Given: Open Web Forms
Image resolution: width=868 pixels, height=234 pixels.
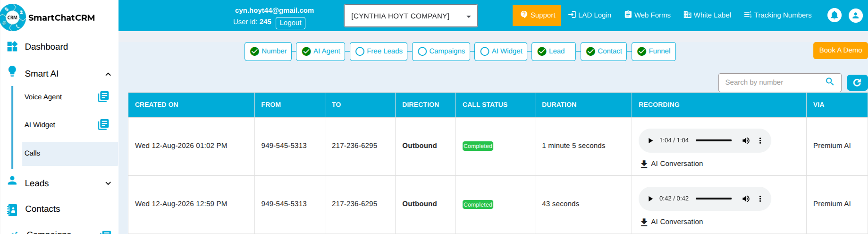Looking at the screenshot, I should pos(647,15).
